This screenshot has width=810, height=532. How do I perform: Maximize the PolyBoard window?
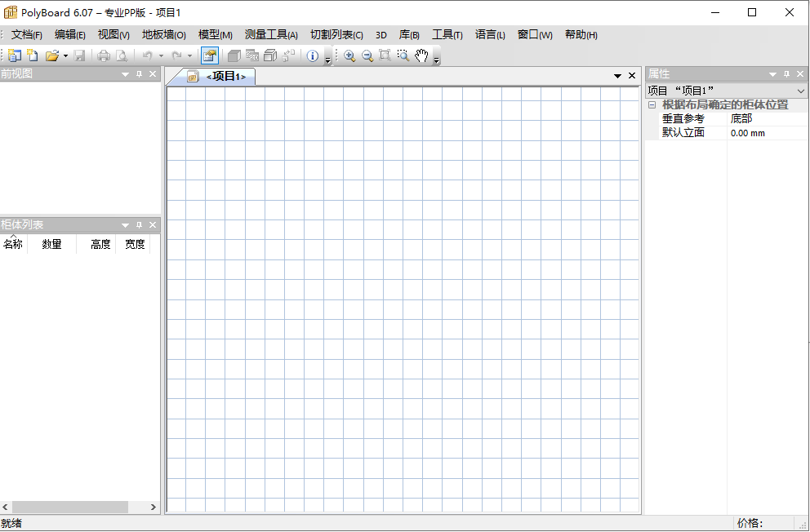(752, 12)
